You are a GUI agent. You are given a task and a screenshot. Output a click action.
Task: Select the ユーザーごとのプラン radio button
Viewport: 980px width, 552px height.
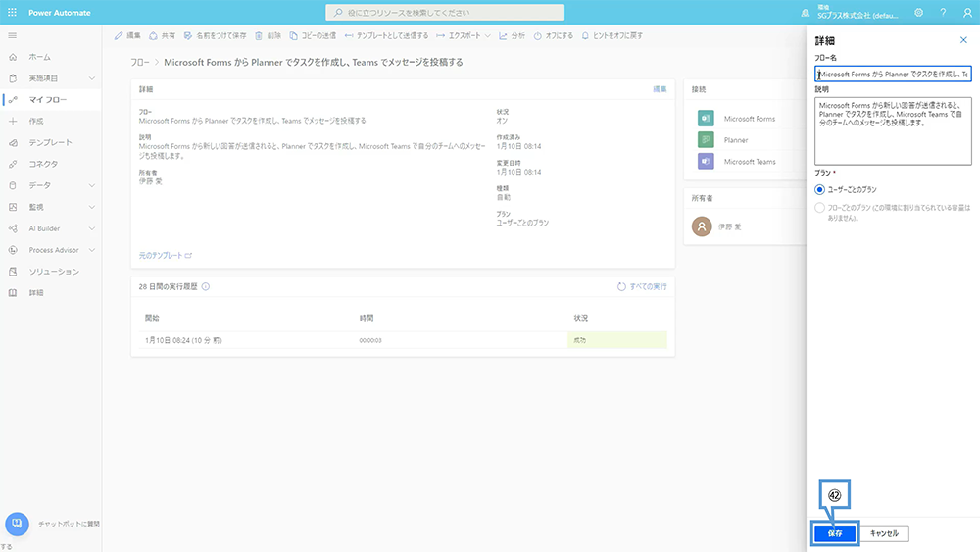point(819,189)
